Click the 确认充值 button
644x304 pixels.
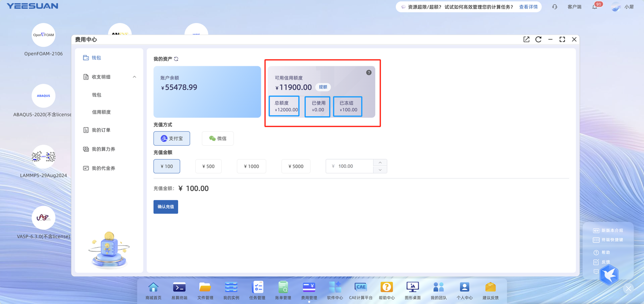click(166, 207)
